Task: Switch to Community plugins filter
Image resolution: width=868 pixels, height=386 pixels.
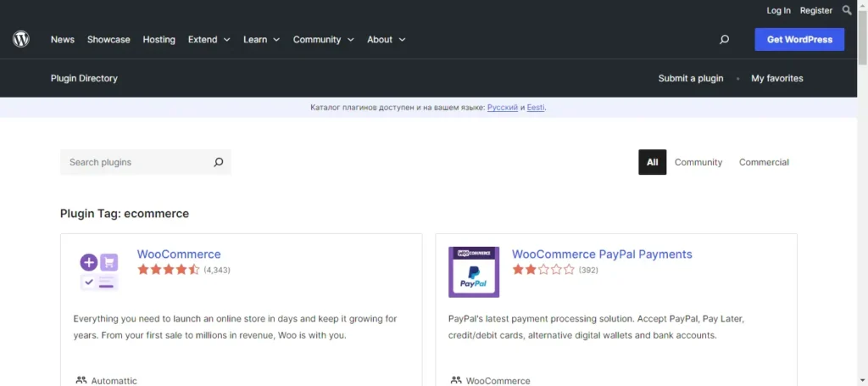Action: [698, 162]
